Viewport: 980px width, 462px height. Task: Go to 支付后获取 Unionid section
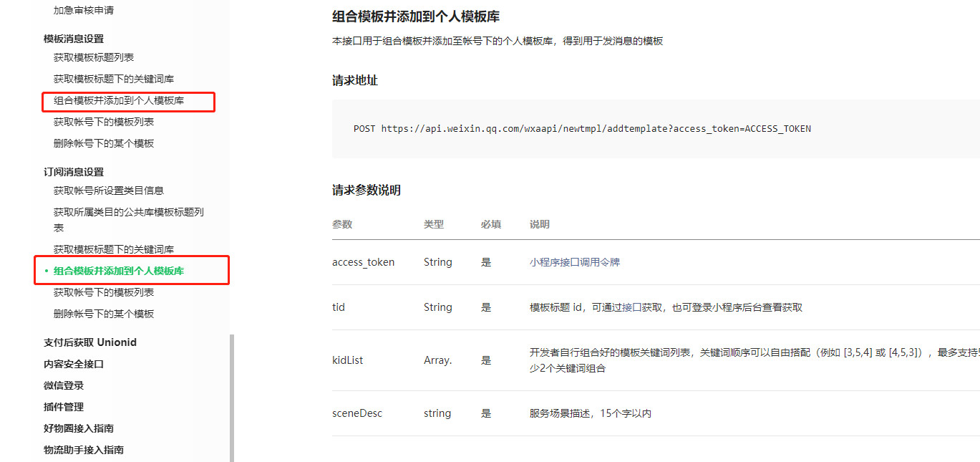pos(90,342)
